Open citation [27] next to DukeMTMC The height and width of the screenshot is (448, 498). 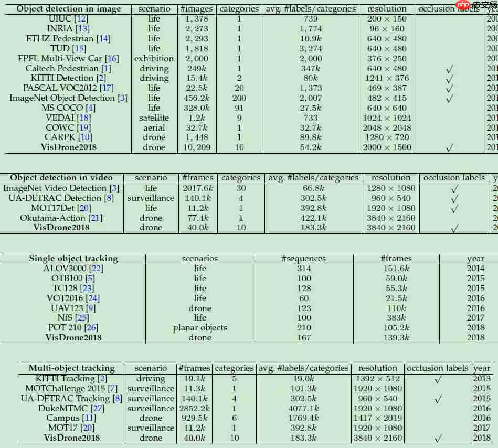97,408
